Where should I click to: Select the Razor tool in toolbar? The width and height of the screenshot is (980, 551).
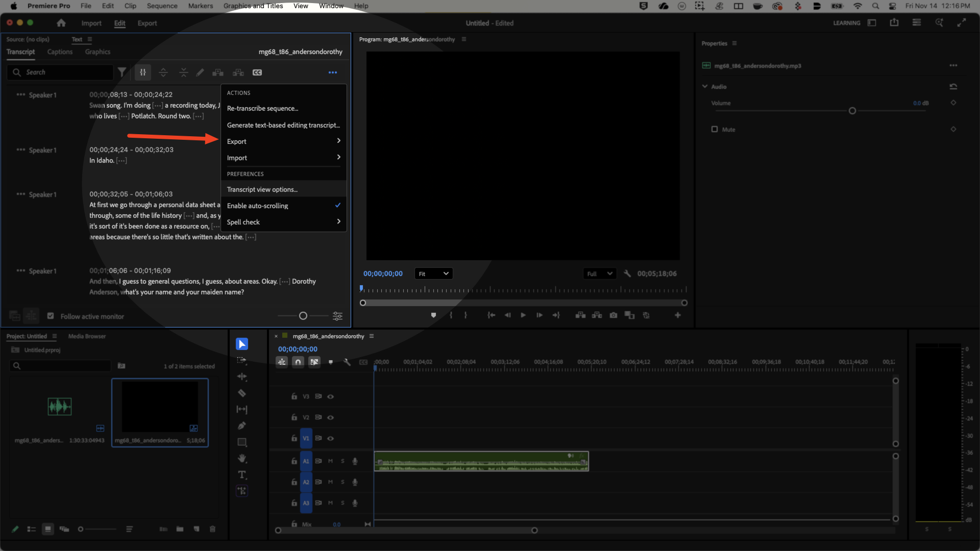coord(242,393)
